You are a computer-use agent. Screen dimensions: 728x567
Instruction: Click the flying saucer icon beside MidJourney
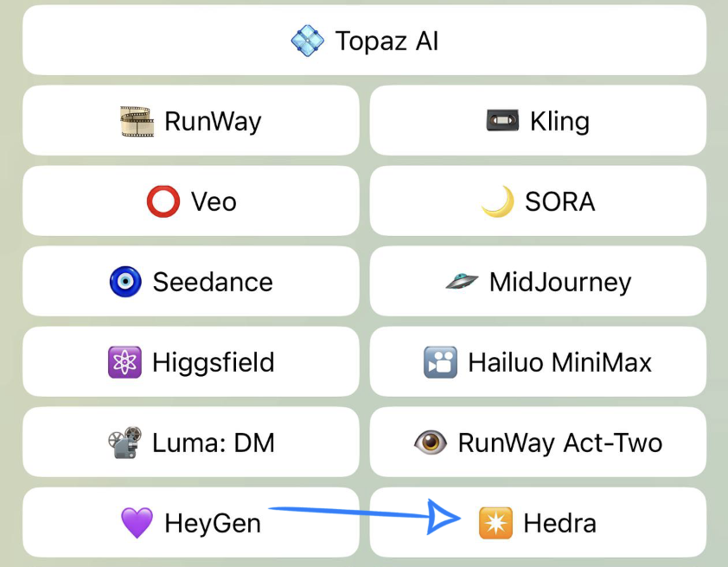(462, 282)
